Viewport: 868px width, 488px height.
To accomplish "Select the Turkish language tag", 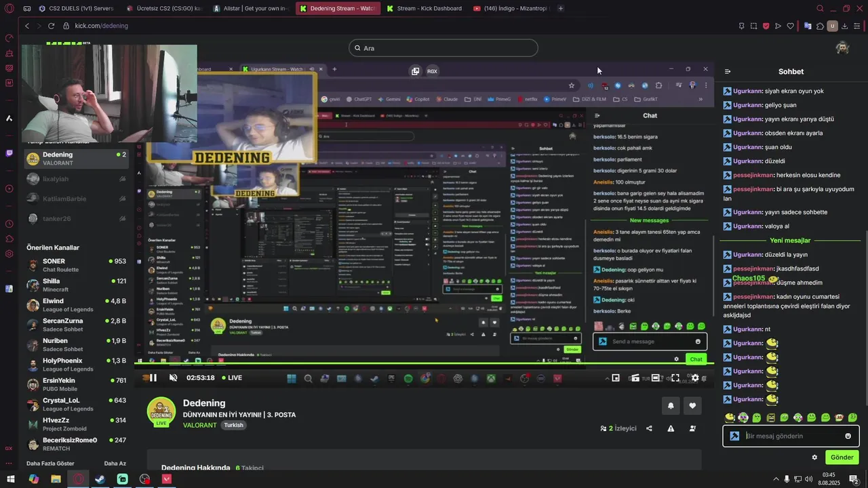I will [234, 425].
